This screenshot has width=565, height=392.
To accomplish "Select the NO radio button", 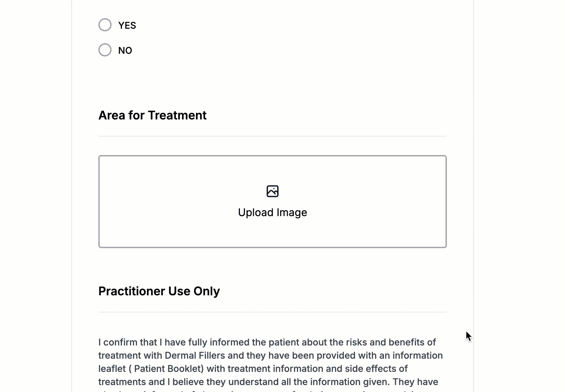I will pyautogui.click(x=105, y=50).
